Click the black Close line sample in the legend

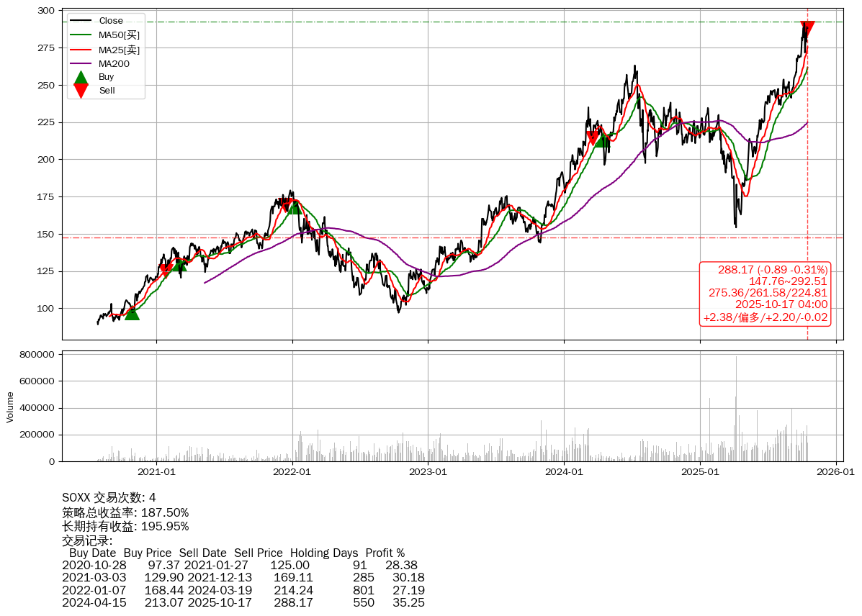(x=81, y=21)
